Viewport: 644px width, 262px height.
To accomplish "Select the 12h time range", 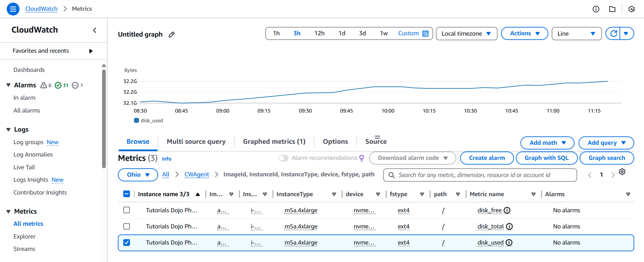I will tap(319, 33).
